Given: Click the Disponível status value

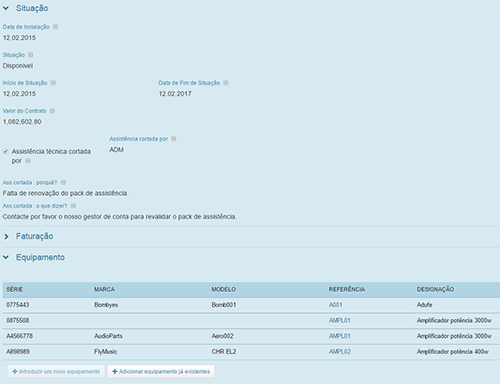Looking at the screenshot, I should tap(18, 66).
